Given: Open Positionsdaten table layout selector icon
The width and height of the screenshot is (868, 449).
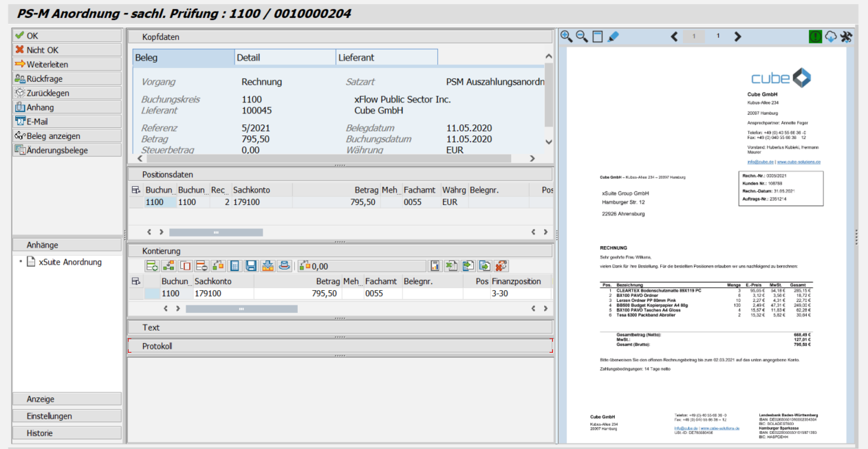Looking at the screenshot, I should tap(135, 190).
